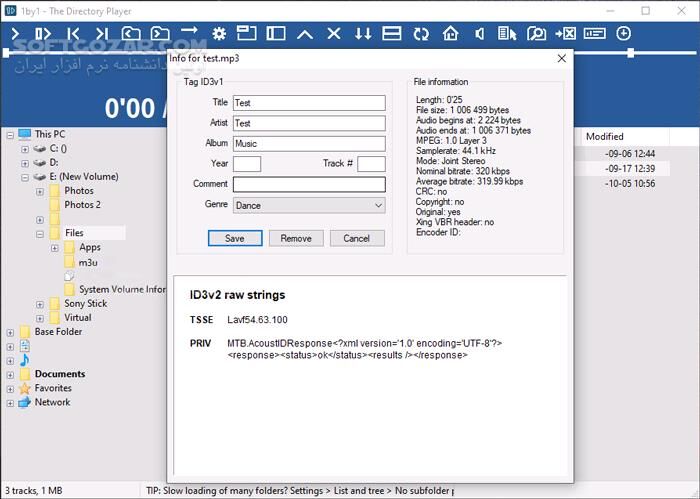Click the speaker volume icon
The width and height of the screenshot is (700, 499).
pos(479,34)
